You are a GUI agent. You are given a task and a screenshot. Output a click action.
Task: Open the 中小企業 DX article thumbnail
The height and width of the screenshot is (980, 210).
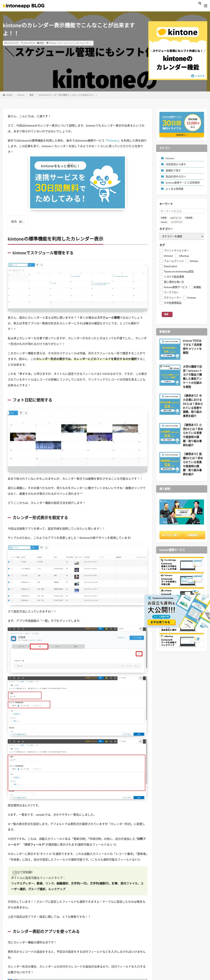tap(170, 404)
